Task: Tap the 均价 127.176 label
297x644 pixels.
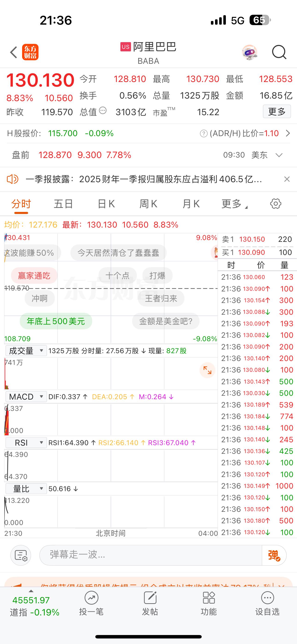Action: click(31, 225)
